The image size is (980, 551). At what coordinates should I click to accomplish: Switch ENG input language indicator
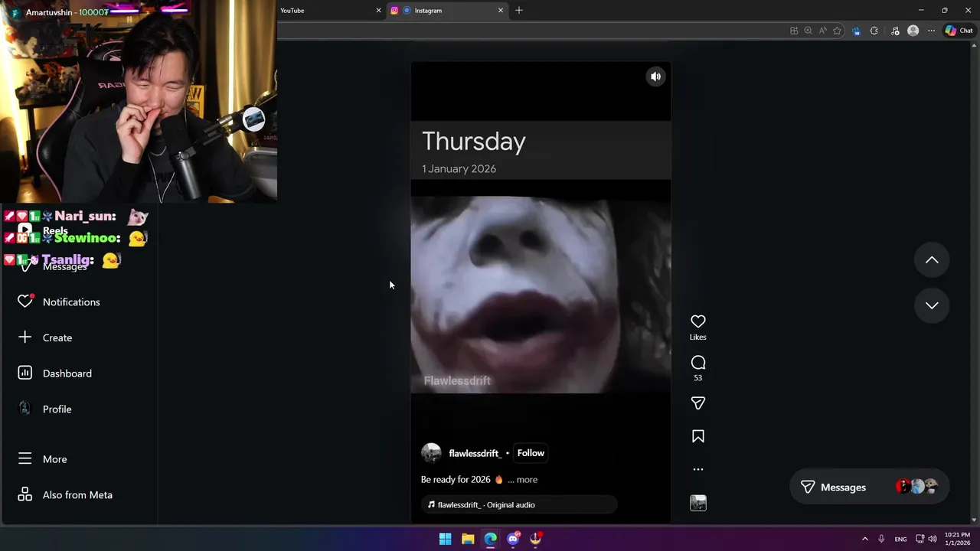901,539
